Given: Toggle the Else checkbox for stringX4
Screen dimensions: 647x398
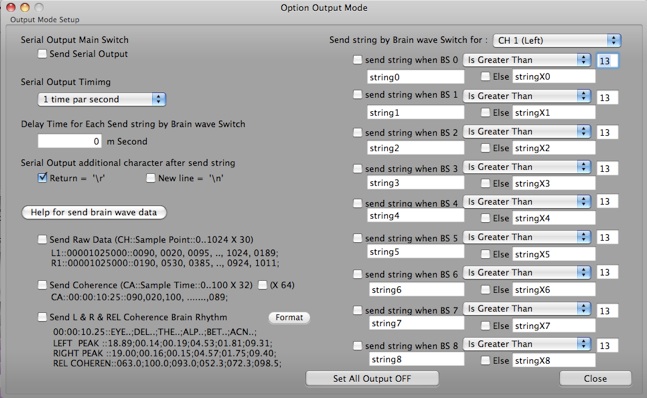Looking at the screenshot, I should [486, 218].
